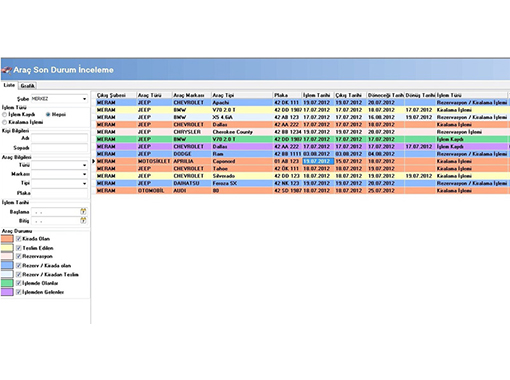Click the purple İşlemden Gelenler color swatch
The height and width of the screenshot is (380, 510).
click(7, 292)
